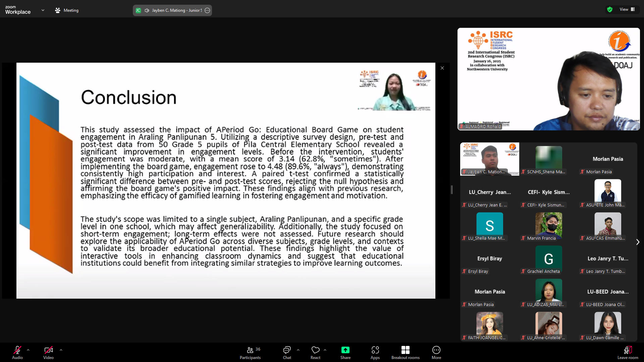
Task: Open the Zoom Workplace dropdown chevron
Action: point(43,10)
